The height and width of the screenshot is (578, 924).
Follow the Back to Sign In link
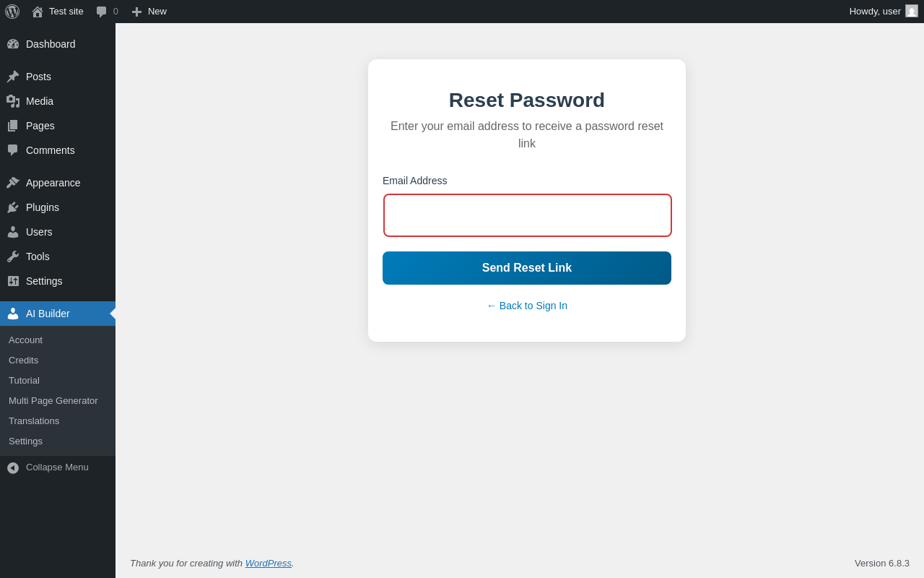(x=527, y=306)
